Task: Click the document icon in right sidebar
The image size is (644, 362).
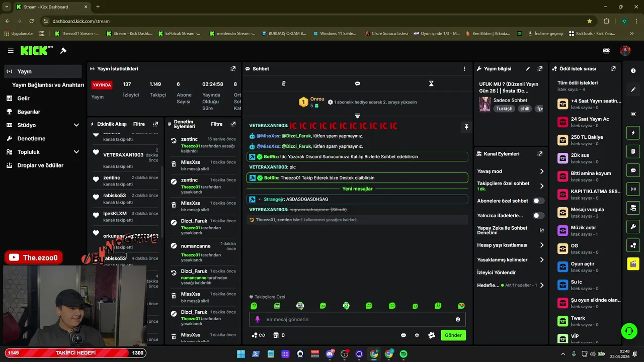Action: [x=633, y=151]
